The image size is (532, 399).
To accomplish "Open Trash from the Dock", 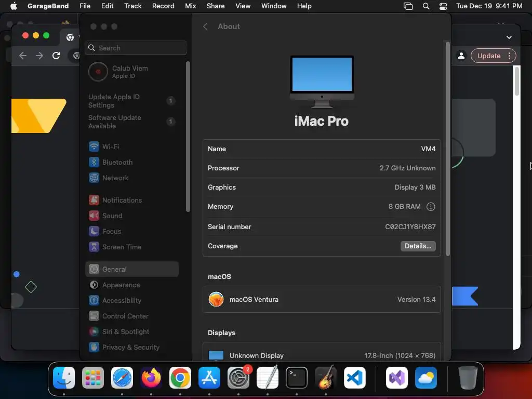I will tap(468, 378).
